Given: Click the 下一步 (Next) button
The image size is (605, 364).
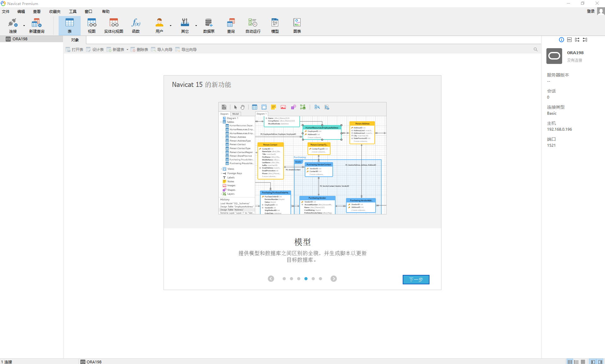Looking at the screenshot, I should tap(416, 280).
